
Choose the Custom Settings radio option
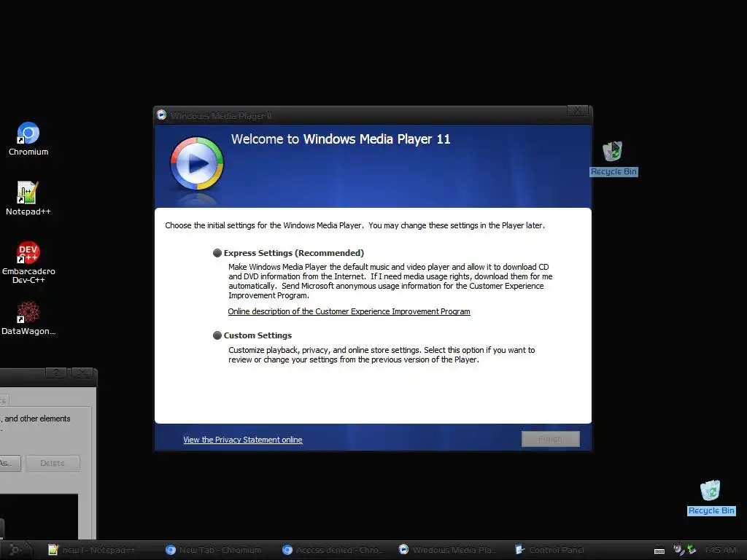pos(217,335)
